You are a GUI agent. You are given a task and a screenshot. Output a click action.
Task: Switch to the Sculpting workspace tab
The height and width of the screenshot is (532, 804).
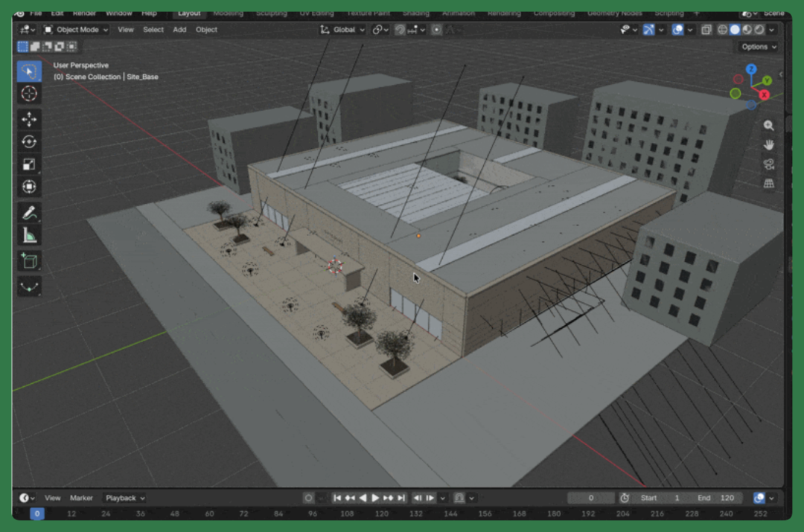tap(271, 13)
